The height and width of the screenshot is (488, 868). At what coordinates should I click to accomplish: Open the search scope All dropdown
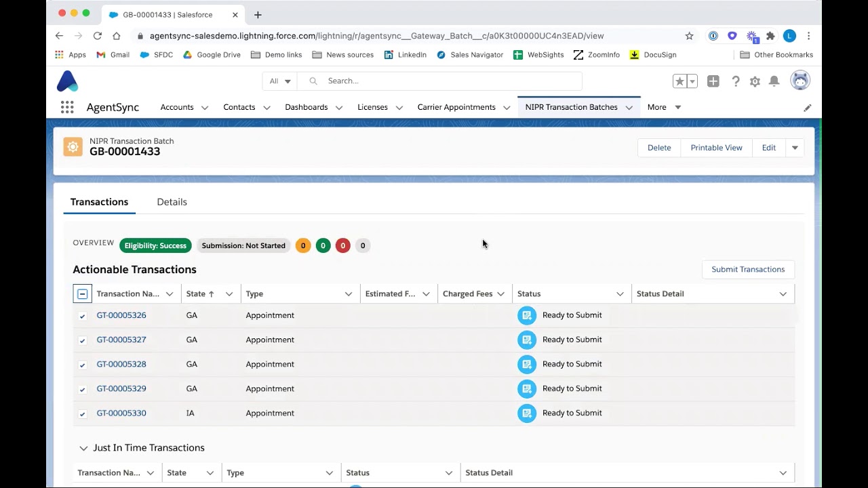pyautogui.click(x=280, y=81)
